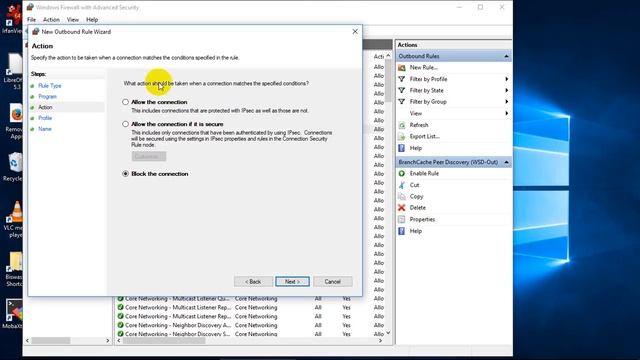Click the green Enable Rule icon
Viewport: 640px width, 360px height.
(x=402, y=173)
